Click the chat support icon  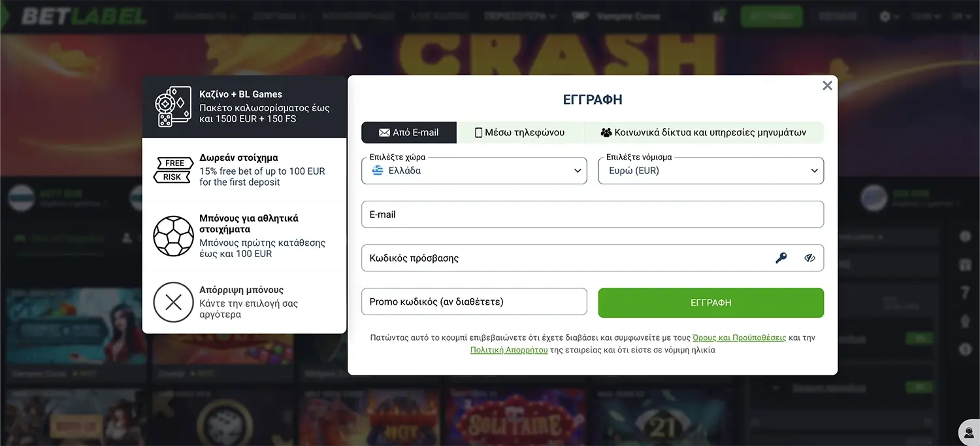[x=969, y=432]
